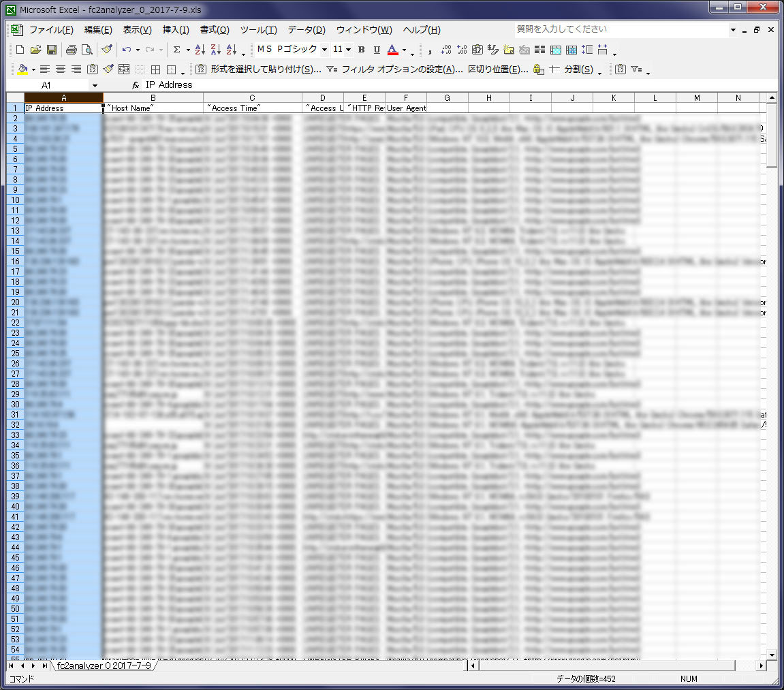Viewport: 784px width, 690px height.
Task: Align text right
Action: (76, 69)
